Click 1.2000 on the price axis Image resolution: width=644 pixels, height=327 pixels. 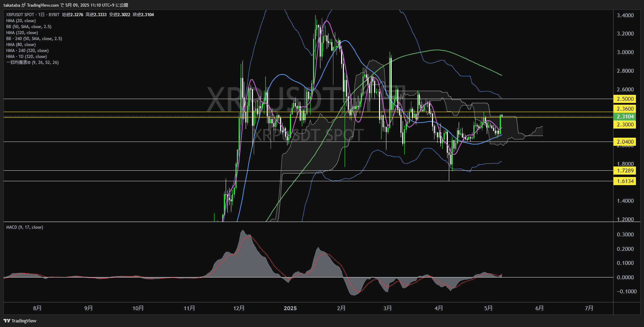click(625, 220)
